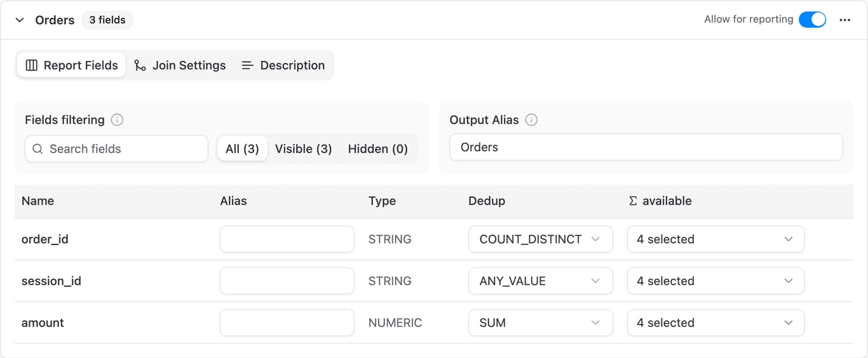Click the Output Alias info icon
The height and width of the screenshot is (358, 868).
pyautogui.click(x=531, y=120)
